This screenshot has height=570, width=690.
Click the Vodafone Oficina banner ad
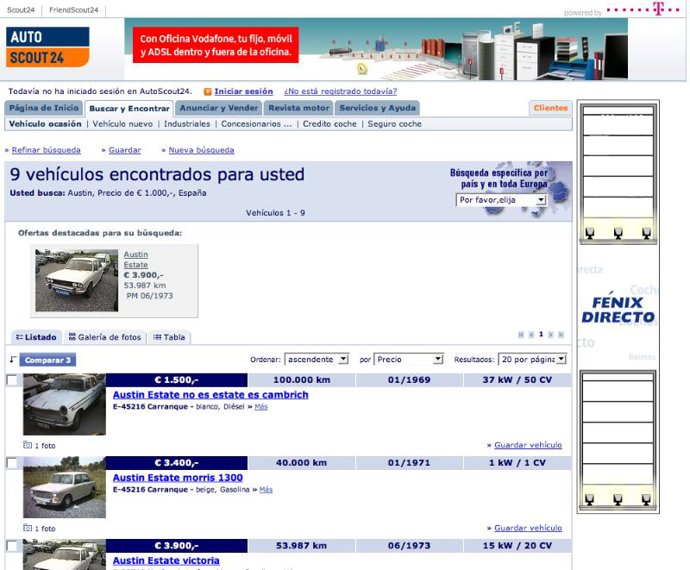point(376,49)
